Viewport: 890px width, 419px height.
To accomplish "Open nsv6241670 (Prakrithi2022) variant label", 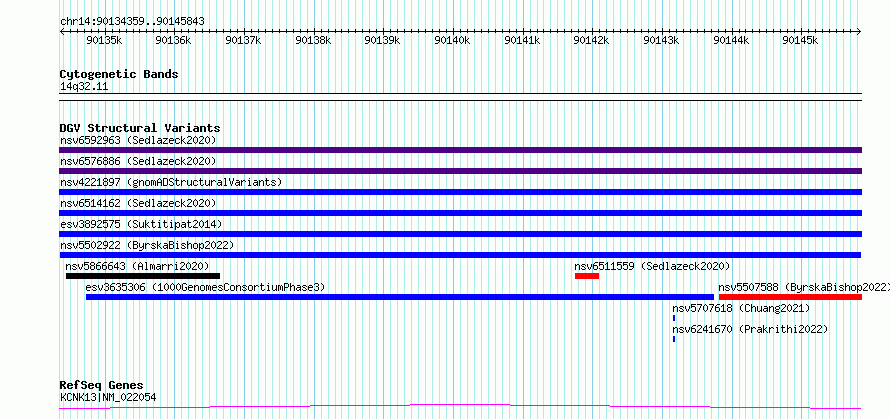I will pyautogui.click(x=750, y=329).
